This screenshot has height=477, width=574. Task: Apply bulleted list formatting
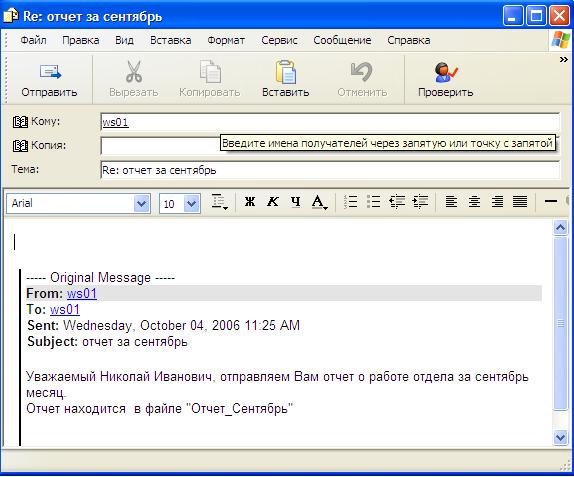(374, 202)
